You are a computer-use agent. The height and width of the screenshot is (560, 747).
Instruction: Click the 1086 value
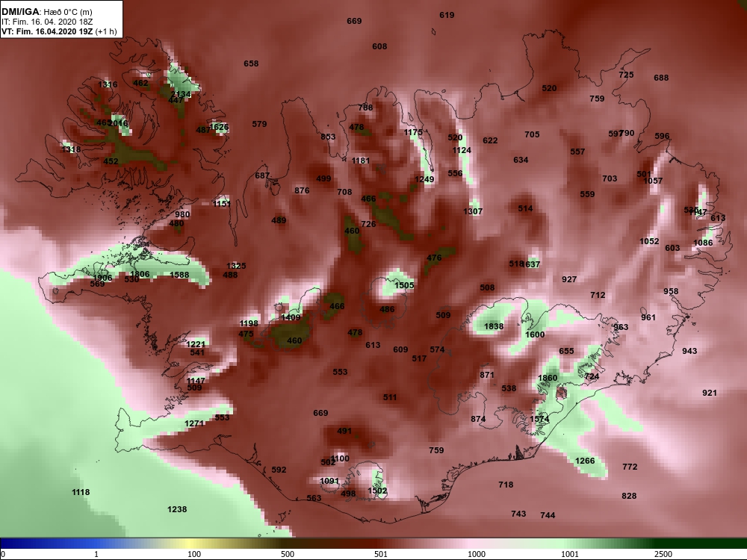(x=703, y=243)
